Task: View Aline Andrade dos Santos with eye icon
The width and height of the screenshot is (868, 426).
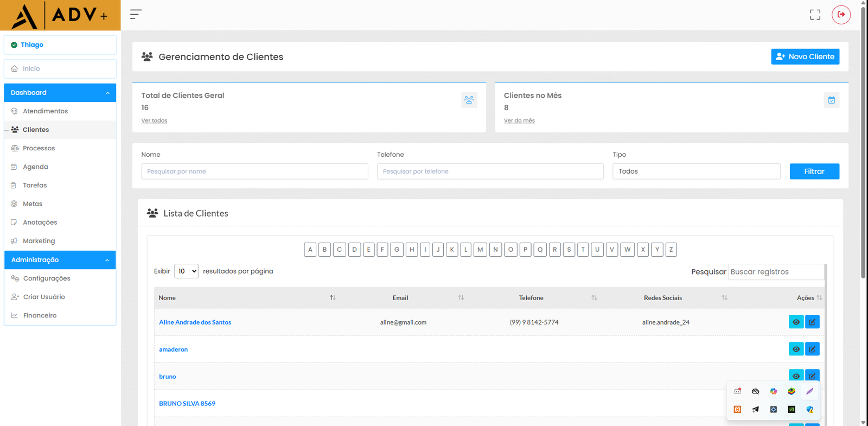Action: click(x=796, y=322)
